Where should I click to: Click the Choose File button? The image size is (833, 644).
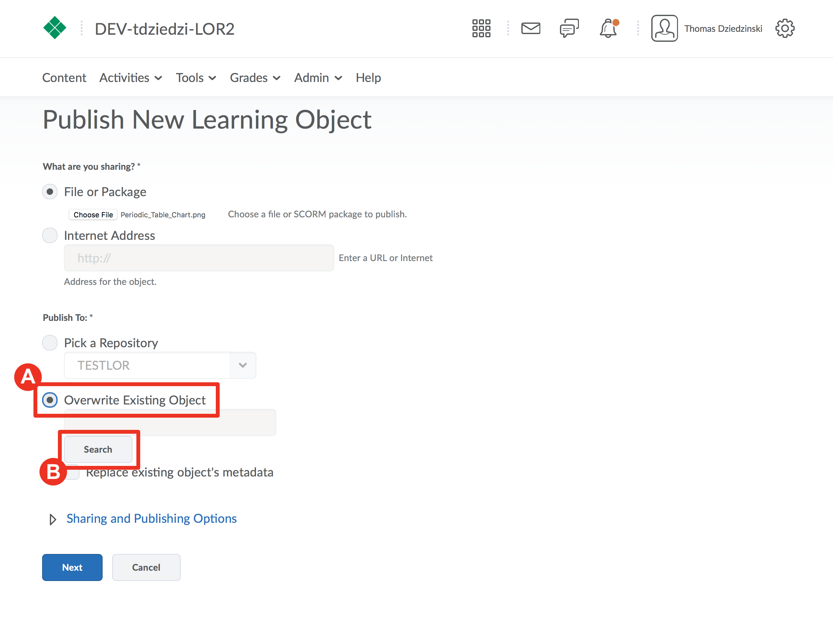pyautogui.click(x=93, y=214)
